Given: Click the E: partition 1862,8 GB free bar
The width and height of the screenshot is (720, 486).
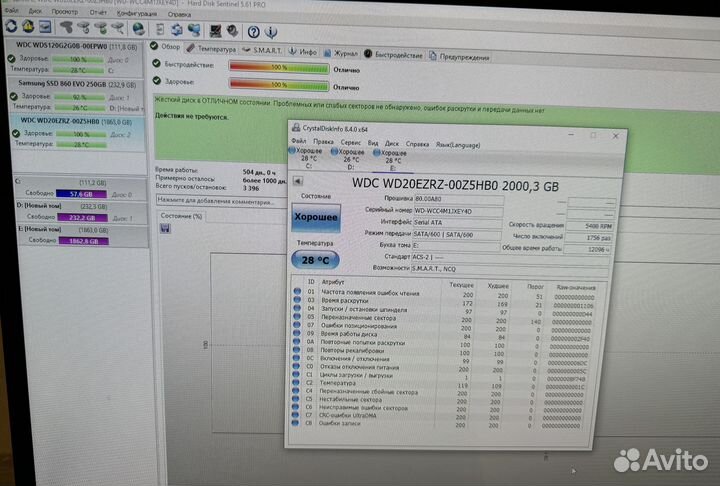Looking at the screenshot, I should point(84,241).
